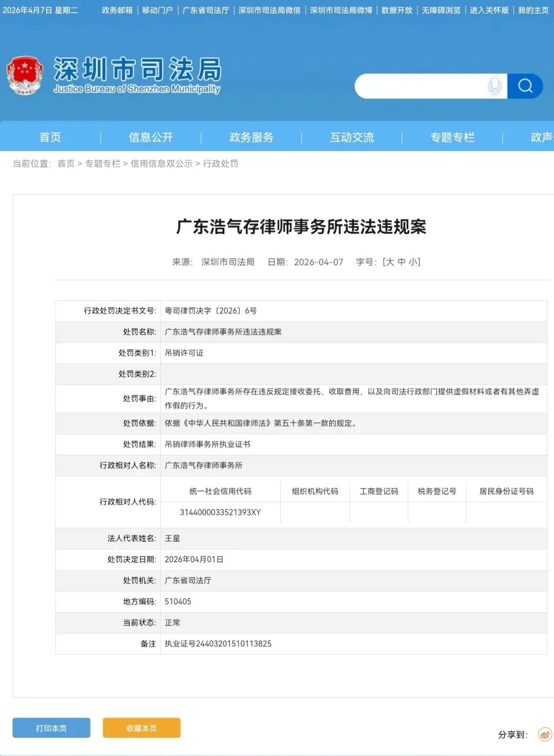The width and height of the screenshot is (554, 756).
Task: Click the microphone voice search icon
Action: [495, 86]
